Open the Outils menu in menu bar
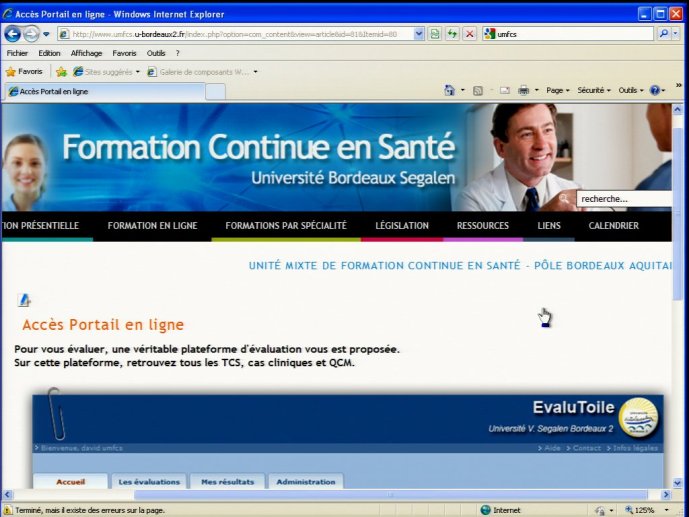Image resolution: width=689 pixels, height=517 pixels. 156,53
